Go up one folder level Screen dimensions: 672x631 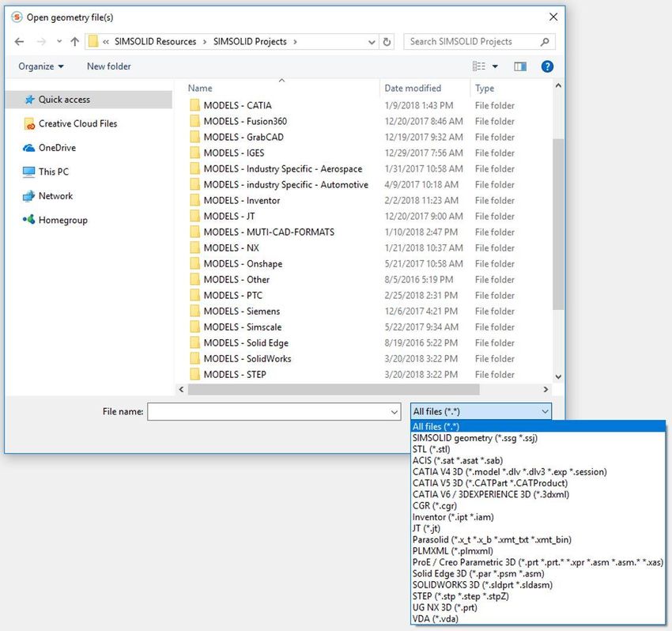click(75, 42)
